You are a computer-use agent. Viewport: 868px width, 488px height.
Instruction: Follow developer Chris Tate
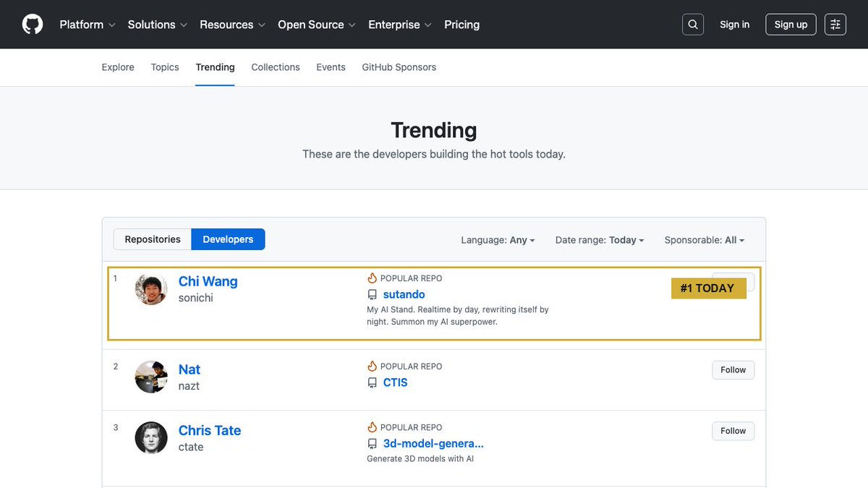point(733,431)
